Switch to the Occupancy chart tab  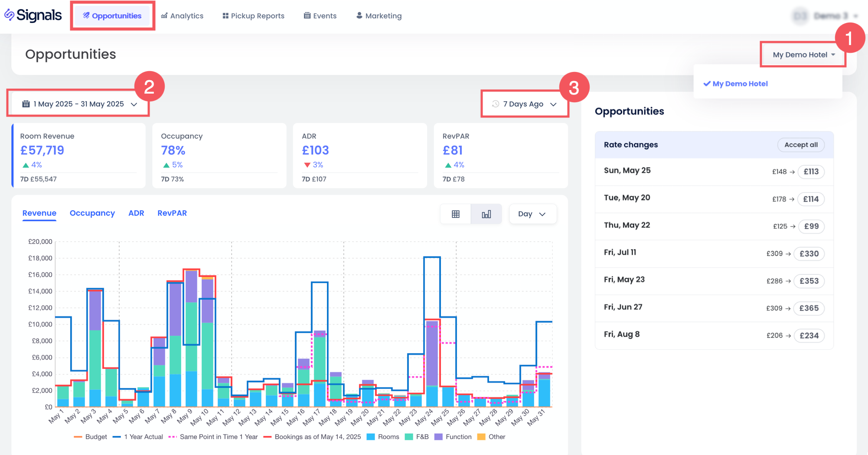[92, 213]
